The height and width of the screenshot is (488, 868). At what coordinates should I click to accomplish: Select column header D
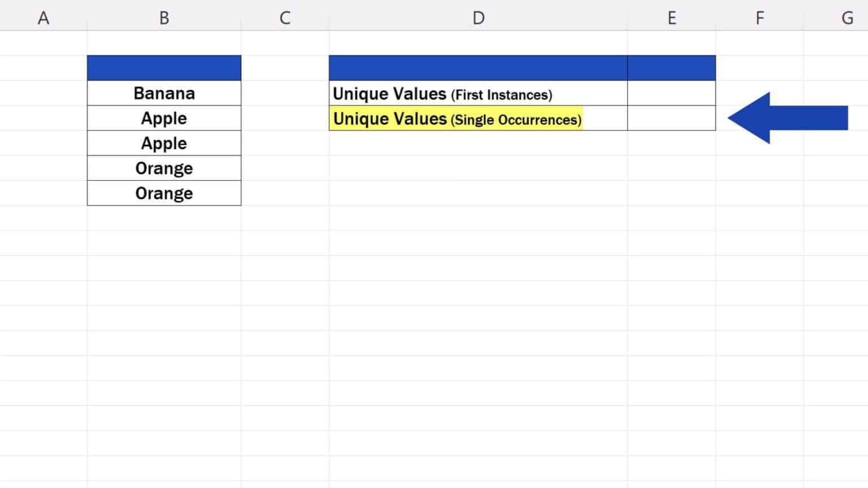pos(478,17)
